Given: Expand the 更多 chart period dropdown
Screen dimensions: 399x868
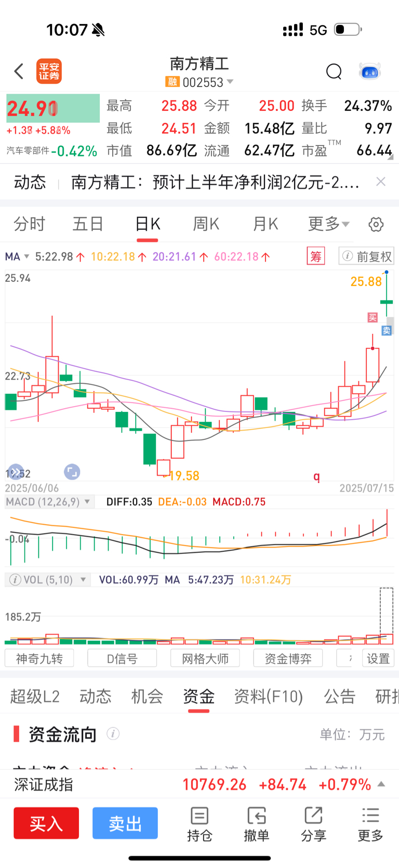Looking at the screenshot, I should [x=329, y=224].
